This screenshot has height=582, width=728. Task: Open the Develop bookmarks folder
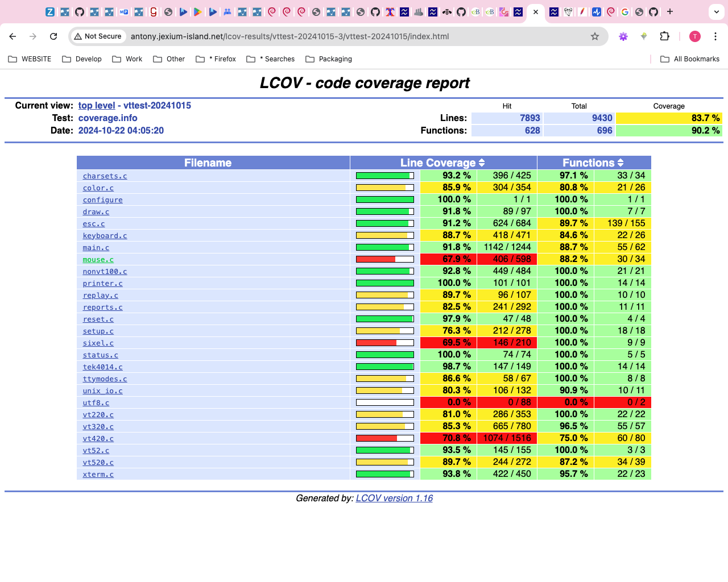82,59
